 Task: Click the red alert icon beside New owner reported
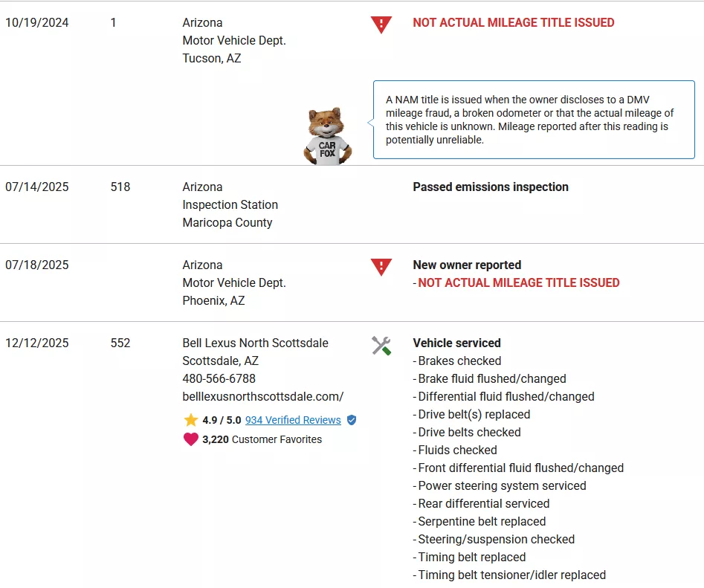click(381, 266)
